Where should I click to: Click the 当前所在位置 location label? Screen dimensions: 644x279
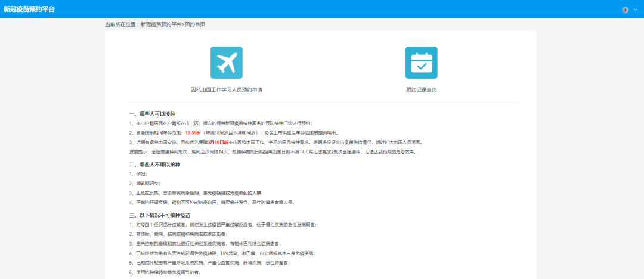tap(122, 24)
